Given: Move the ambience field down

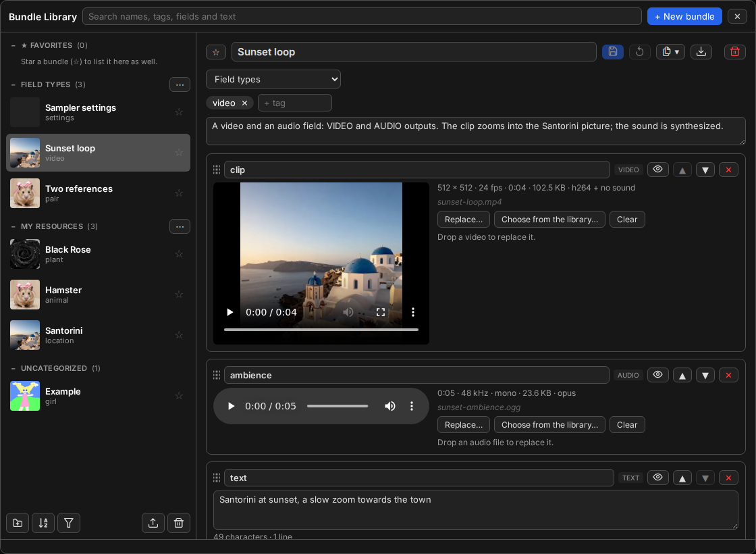Looking at the screenshot, I should [x=705, y=376].
